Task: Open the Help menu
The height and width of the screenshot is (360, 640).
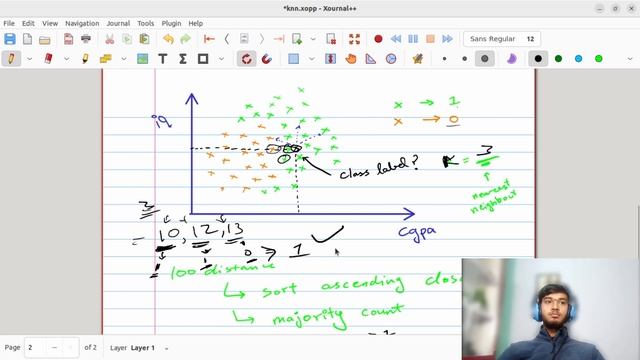Action: (x=196, y=23)
